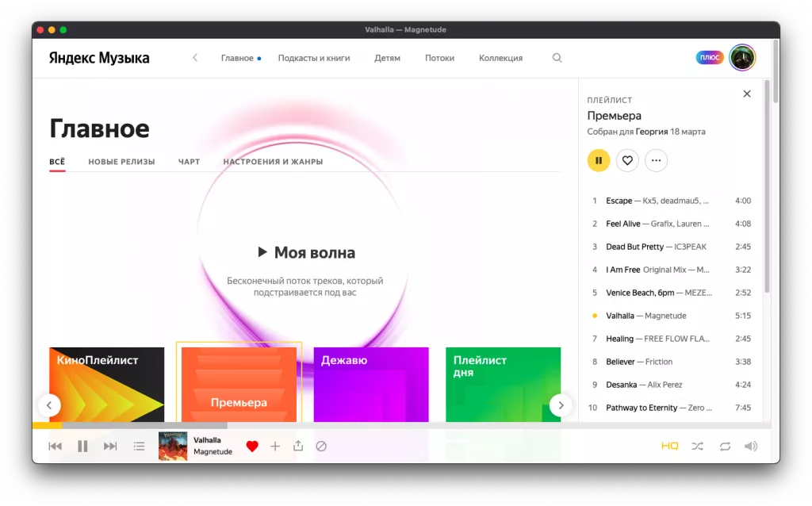The height and width of the screenshot is (506, 812).
Task: Close the Премьера playlist panel
Action: coord(747,94)
